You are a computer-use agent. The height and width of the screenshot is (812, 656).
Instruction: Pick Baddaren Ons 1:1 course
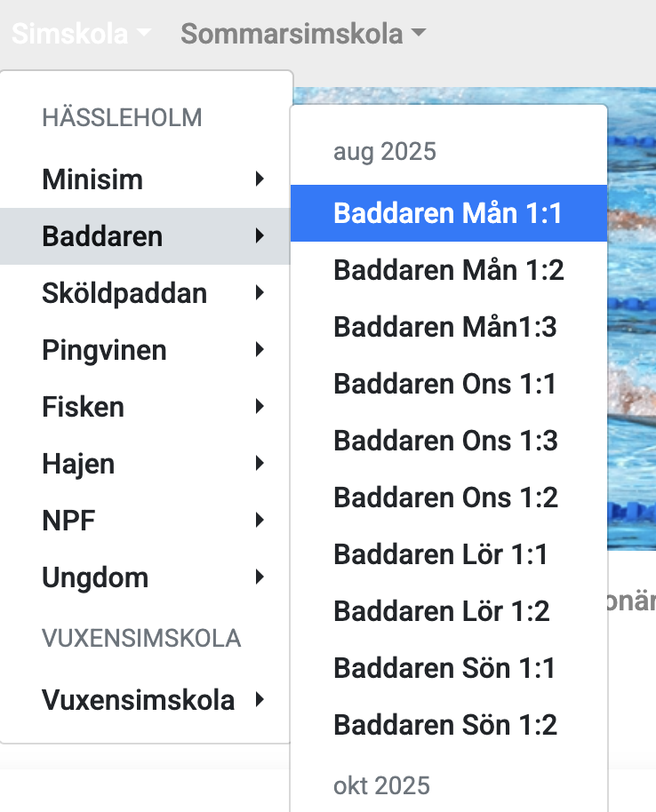[x=444, y=384]
